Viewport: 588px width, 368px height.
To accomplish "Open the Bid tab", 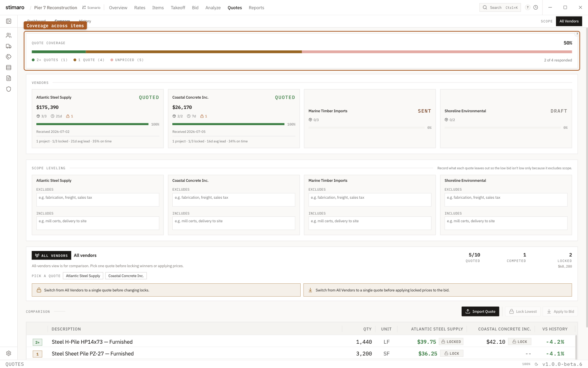I will pos(195,8).
